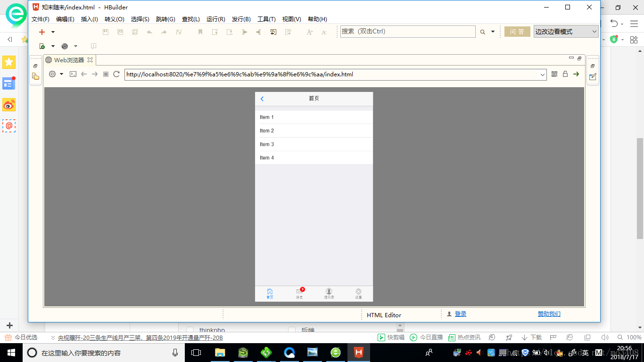Click the HBuilder taskbar icon

359,353
